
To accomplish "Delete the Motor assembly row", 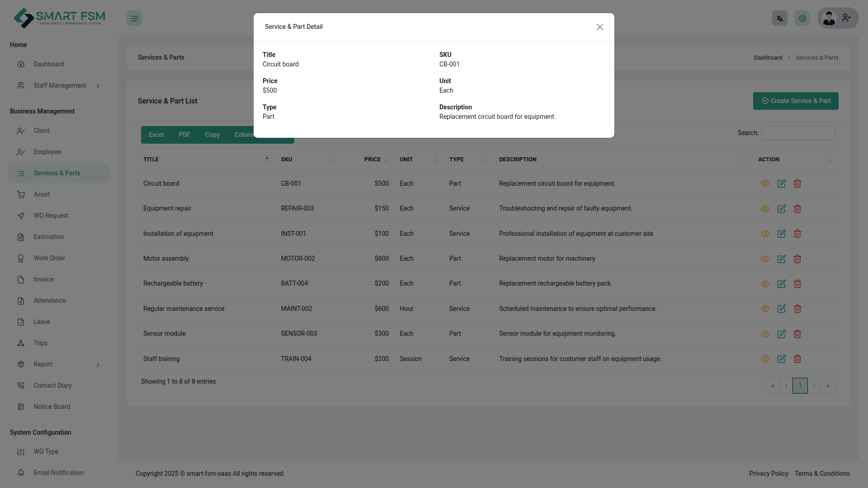I will [x=797, y=259].
